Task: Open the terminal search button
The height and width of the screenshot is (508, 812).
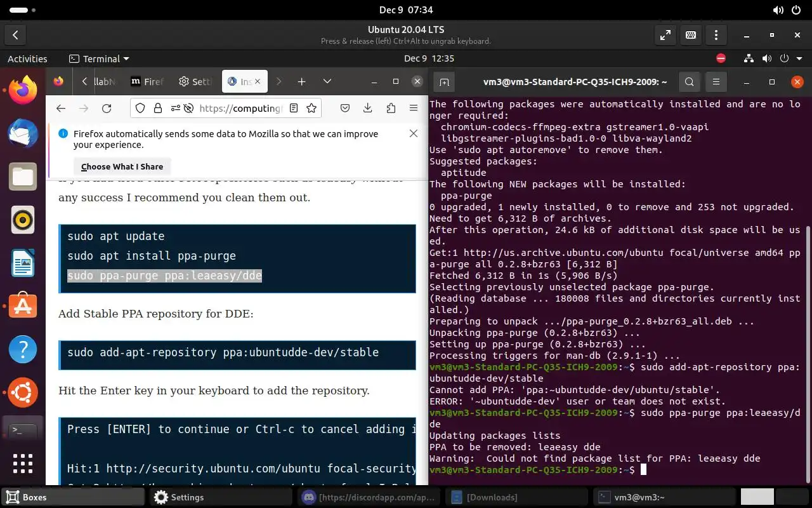Action: (x=690, y=82)
